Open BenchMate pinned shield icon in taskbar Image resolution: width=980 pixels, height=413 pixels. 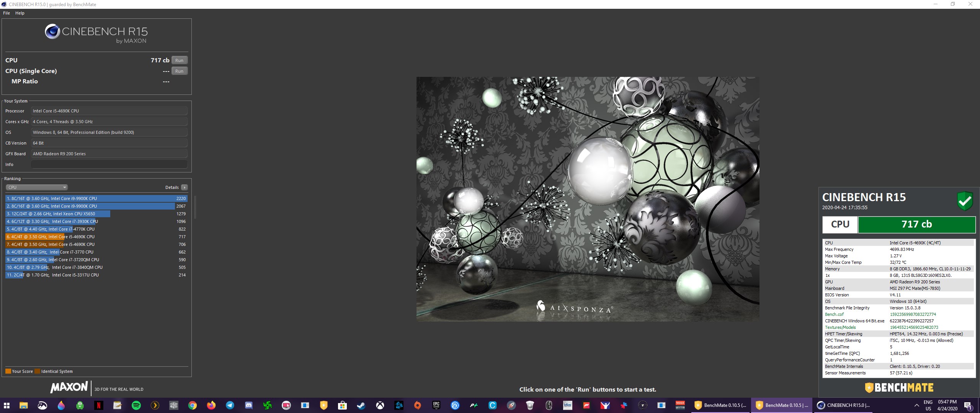(324, 405)
